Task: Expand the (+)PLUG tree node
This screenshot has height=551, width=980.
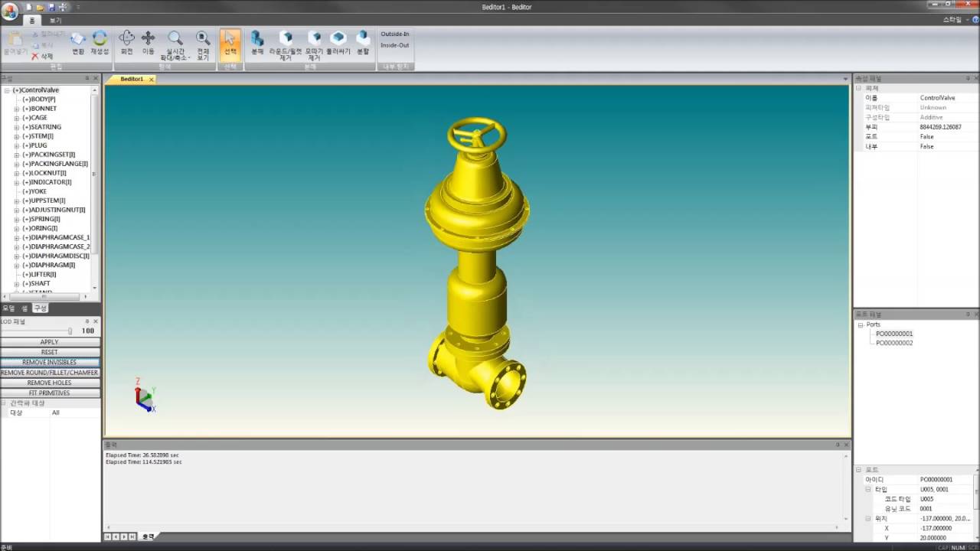Action: (x=17, y=145)
